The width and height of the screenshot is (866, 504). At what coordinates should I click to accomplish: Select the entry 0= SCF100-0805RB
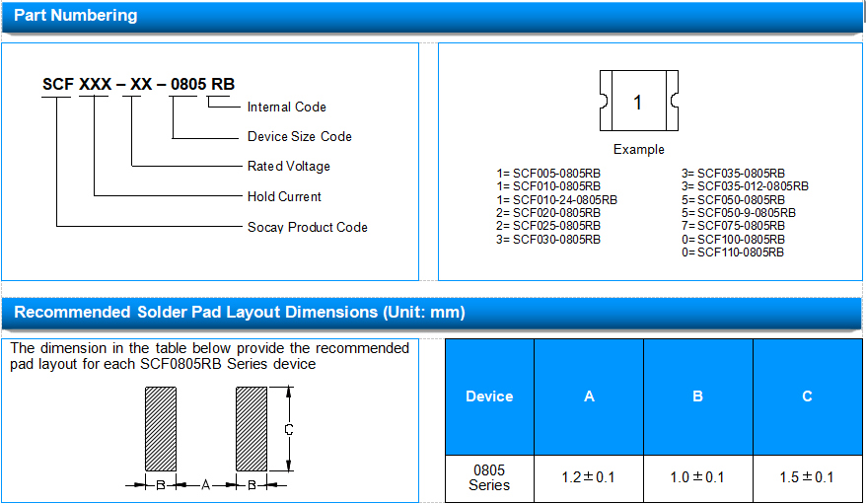[733, 240]
